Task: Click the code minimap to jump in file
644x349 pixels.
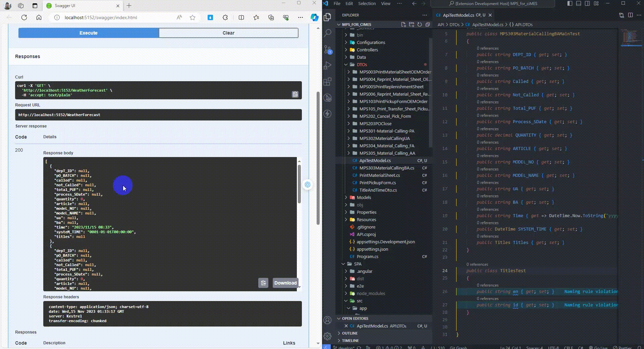Action: [x=630, y=37]
